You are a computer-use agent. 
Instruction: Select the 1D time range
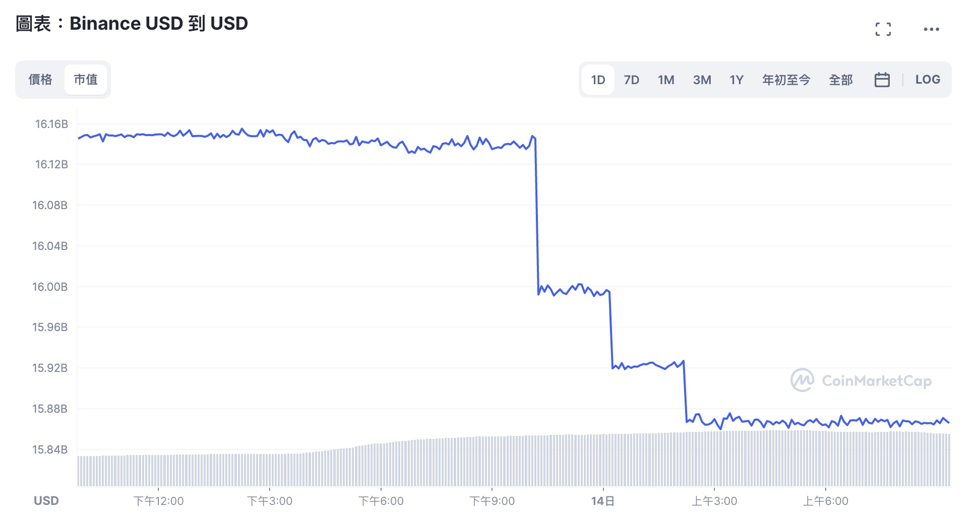click(x=598, y=80)
